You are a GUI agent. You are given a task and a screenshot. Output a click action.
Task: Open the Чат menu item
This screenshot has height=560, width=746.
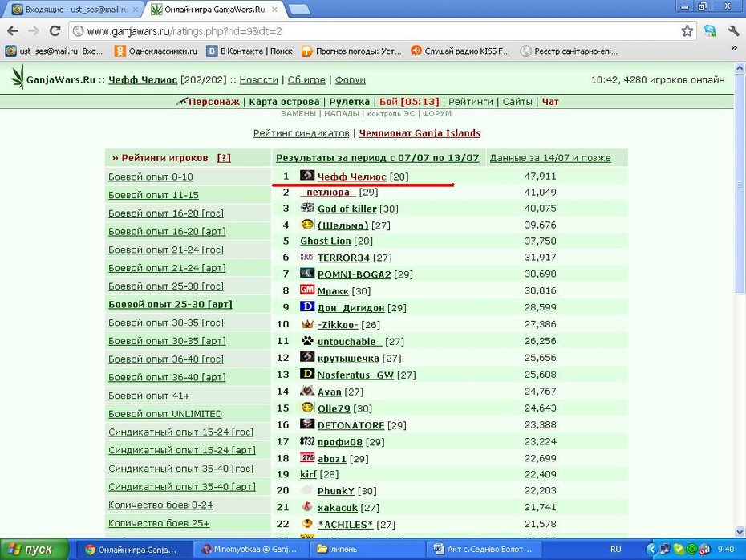(550, 102)
